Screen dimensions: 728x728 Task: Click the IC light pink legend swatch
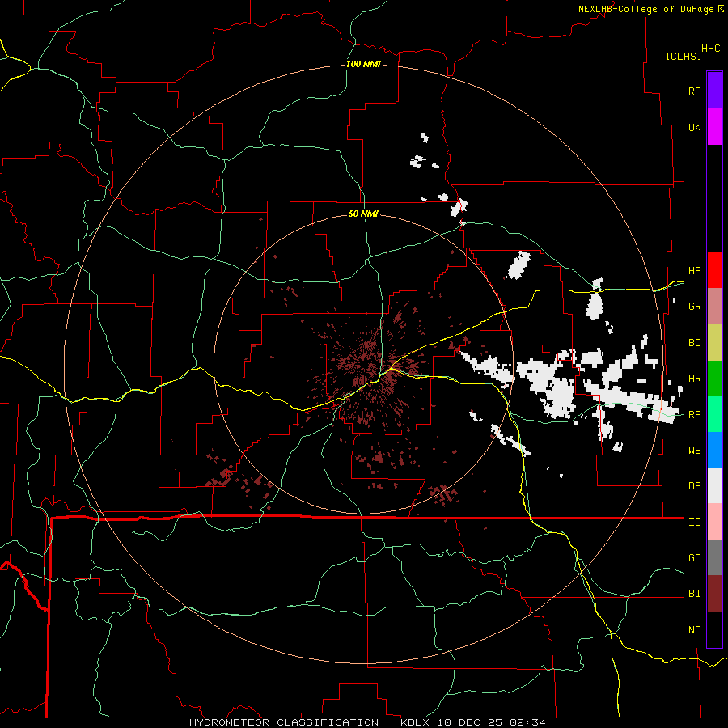[x=714, y=522]
